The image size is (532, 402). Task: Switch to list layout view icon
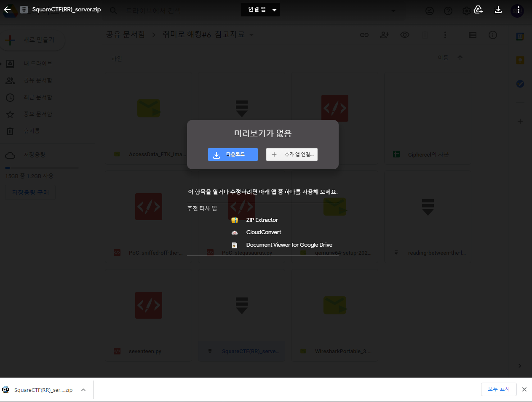click(x=473, y=35)
